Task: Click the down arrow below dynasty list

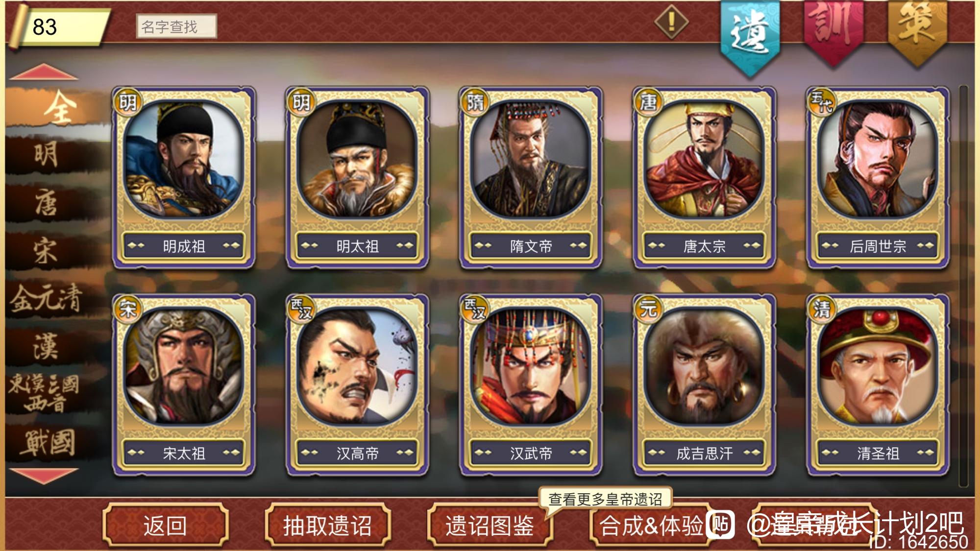Action: [44, 476]
